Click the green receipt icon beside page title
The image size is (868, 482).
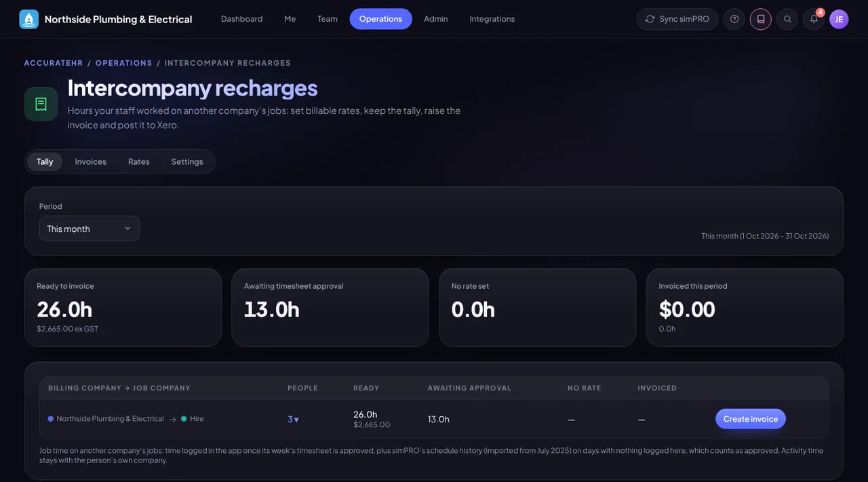click(41, 104)
